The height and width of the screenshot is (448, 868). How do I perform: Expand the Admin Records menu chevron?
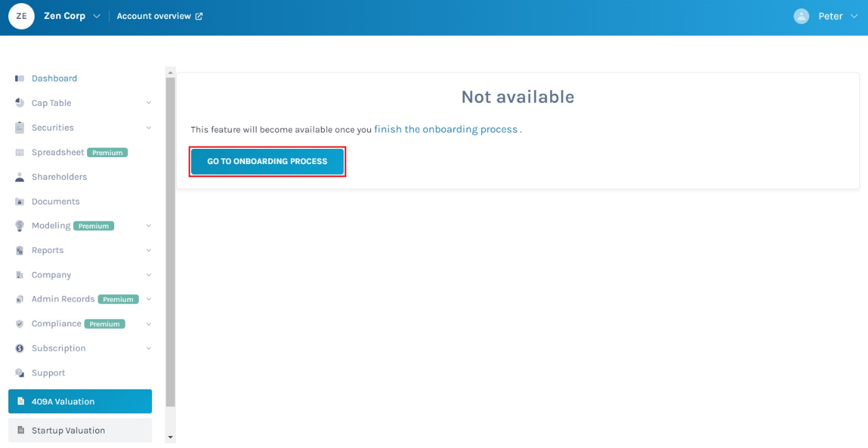[x=149, y=299]
